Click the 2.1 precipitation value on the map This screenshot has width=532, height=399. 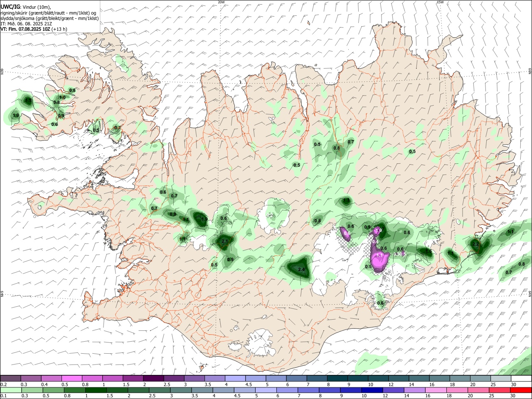tap(225, 241)
